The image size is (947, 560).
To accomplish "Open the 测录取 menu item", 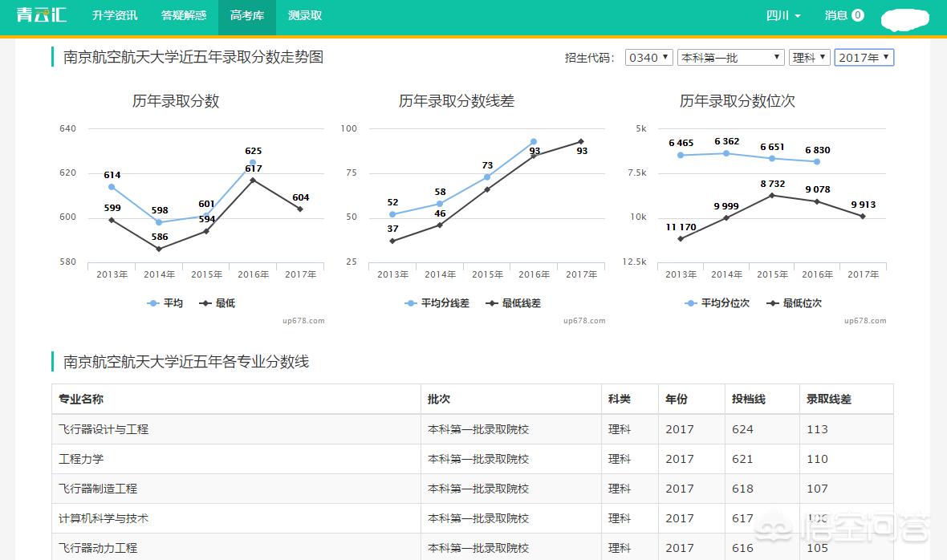I will (x=305, y=15).
